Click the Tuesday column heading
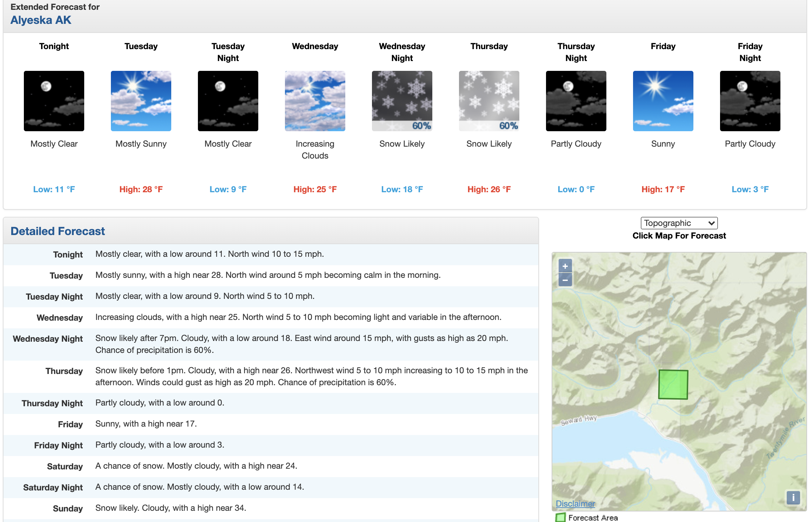The height and width of the screenshot is (522, 812). pos(141,46)
